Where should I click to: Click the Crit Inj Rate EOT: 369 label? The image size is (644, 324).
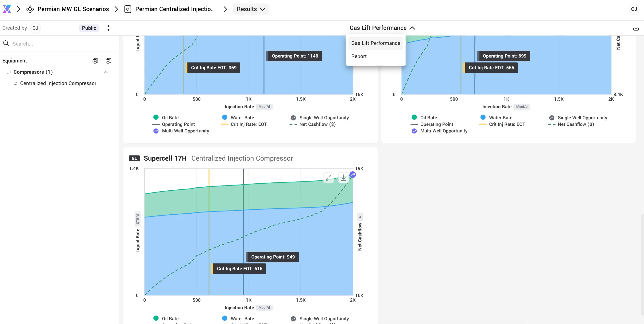tap(213, 68)
